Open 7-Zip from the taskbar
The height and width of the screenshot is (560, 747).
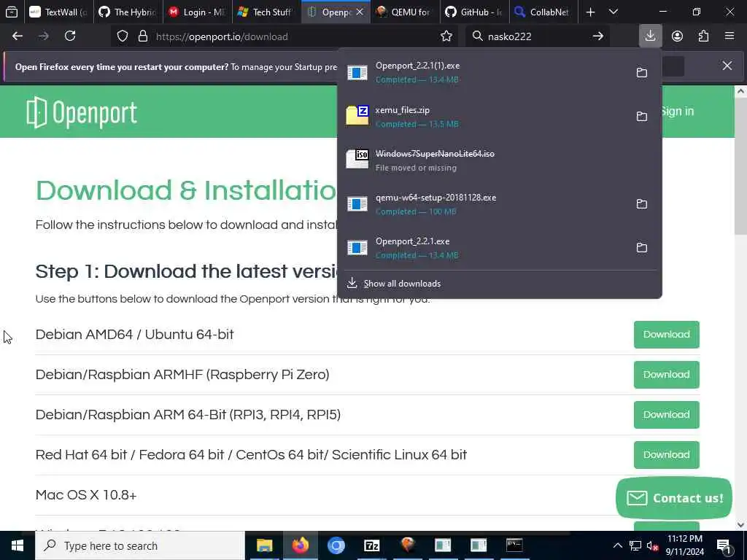[371, 545]
